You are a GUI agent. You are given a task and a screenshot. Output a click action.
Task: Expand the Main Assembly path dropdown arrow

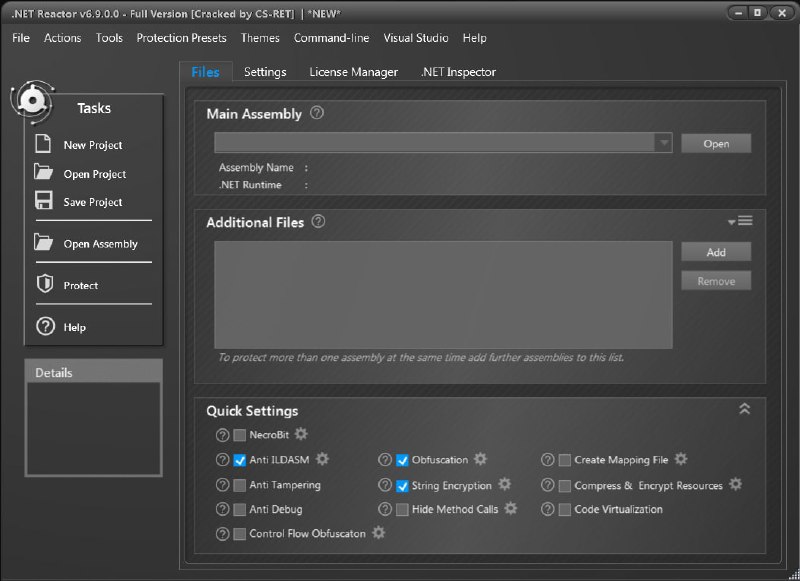(x=663, y=143)
